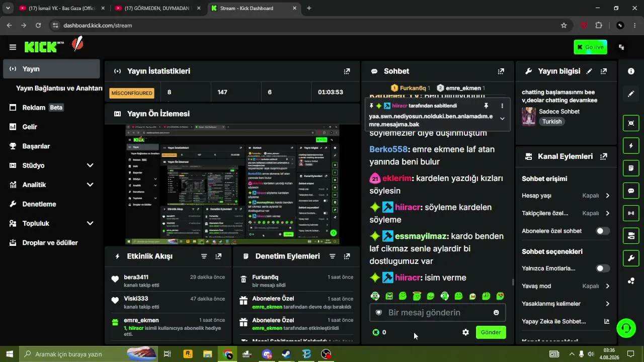Screen dimensions: 644x362
Task: Open Takipçilere özel setting chevron
Action: [607, 213]
